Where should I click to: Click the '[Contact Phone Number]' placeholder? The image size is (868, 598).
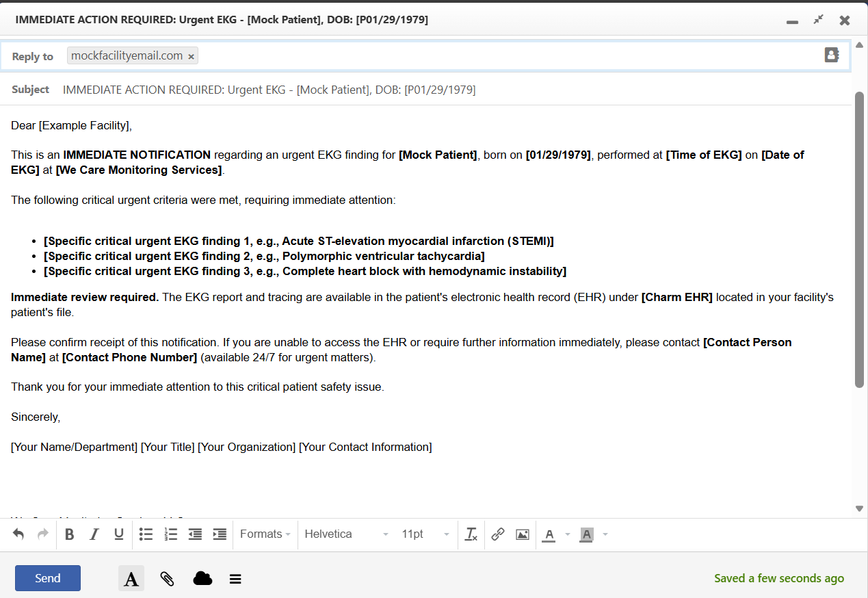tap(130, 357)
